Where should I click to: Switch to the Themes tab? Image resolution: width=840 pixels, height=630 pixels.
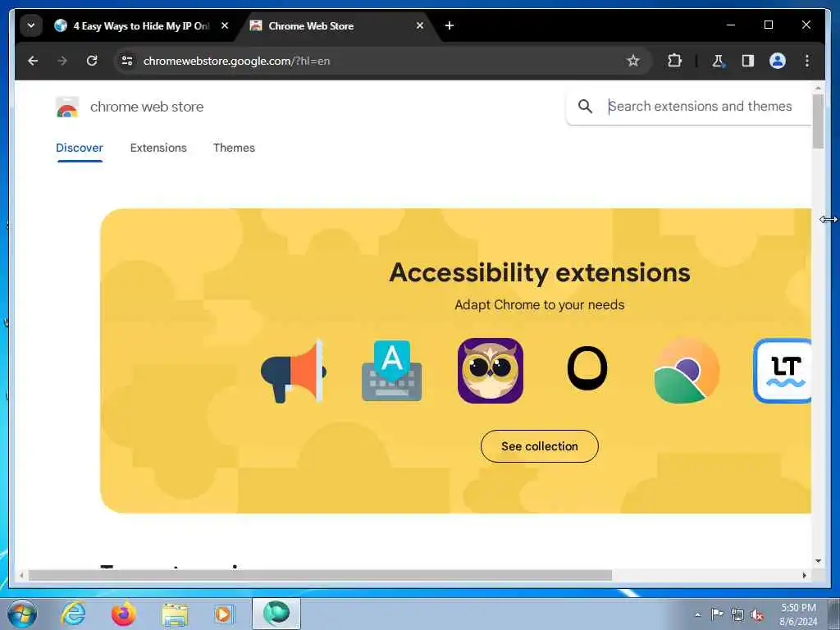234,148
